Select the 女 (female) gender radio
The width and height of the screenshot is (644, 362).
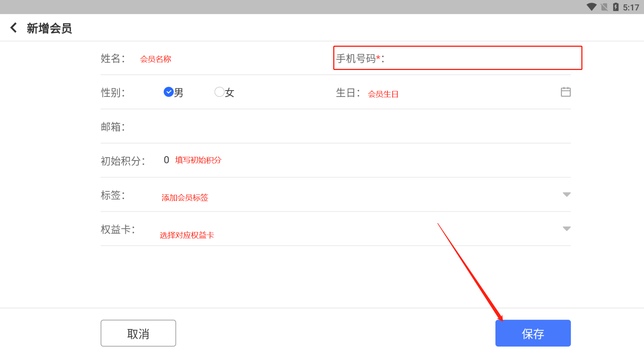point(219,92)
